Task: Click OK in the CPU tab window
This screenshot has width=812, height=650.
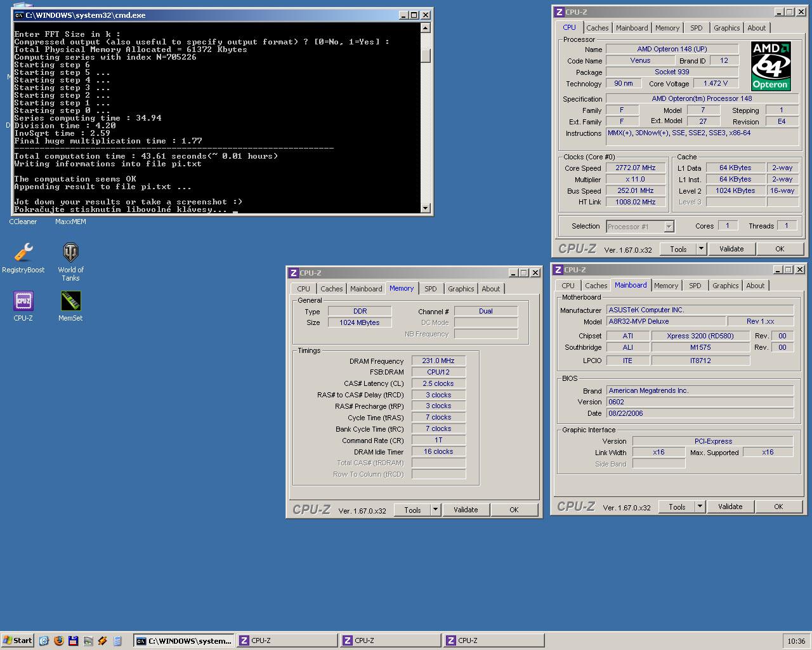Action: [780, 249]
